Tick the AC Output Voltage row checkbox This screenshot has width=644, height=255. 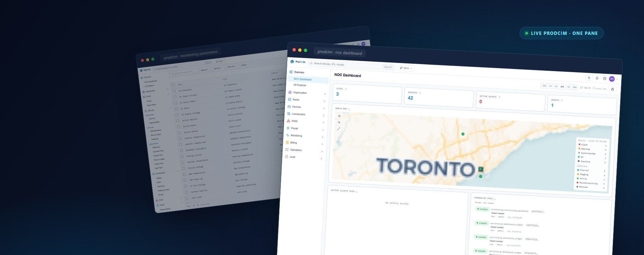pos(177,115)
